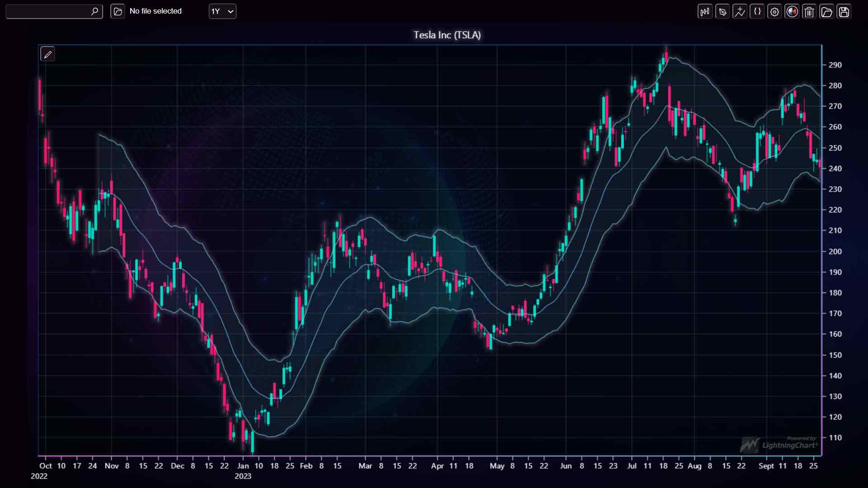
Task: Click the 250 price axis label
Action: [835, 148]
